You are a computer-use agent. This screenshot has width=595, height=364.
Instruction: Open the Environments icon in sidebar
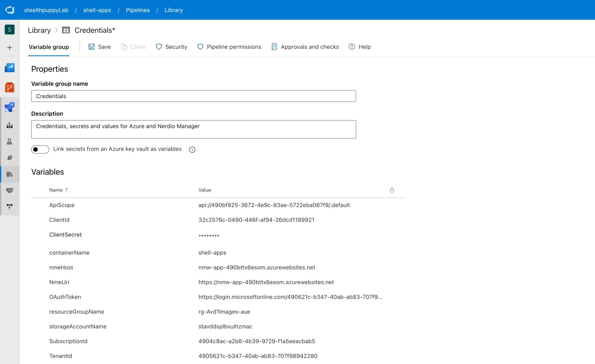(10, 141)
